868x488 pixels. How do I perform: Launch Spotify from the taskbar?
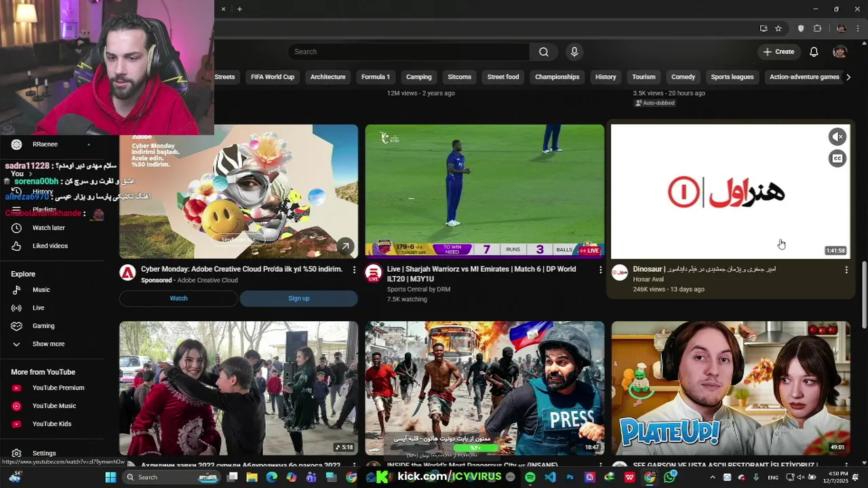point(530,477)
